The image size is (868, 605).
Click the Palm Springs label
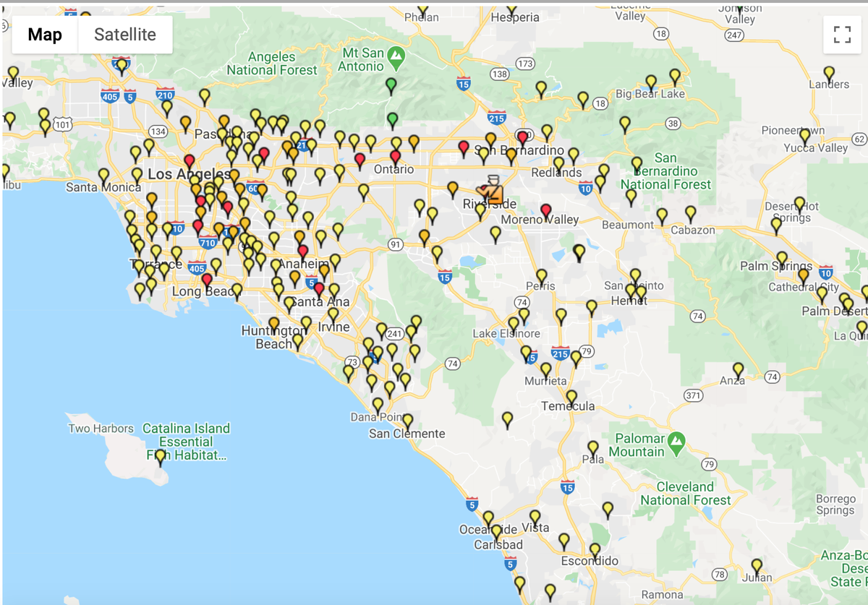coord(776,266)
